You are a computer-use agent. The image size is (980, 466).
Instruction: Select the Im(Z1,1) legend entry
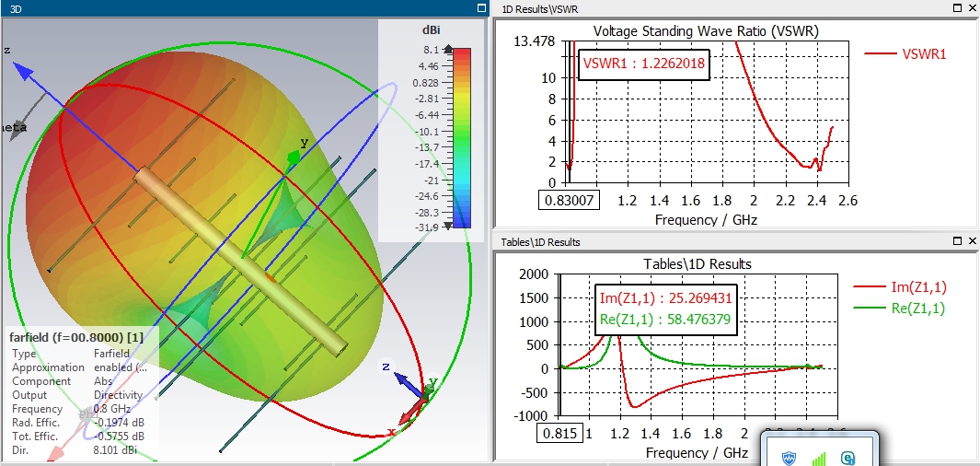[x=900, y=287]
